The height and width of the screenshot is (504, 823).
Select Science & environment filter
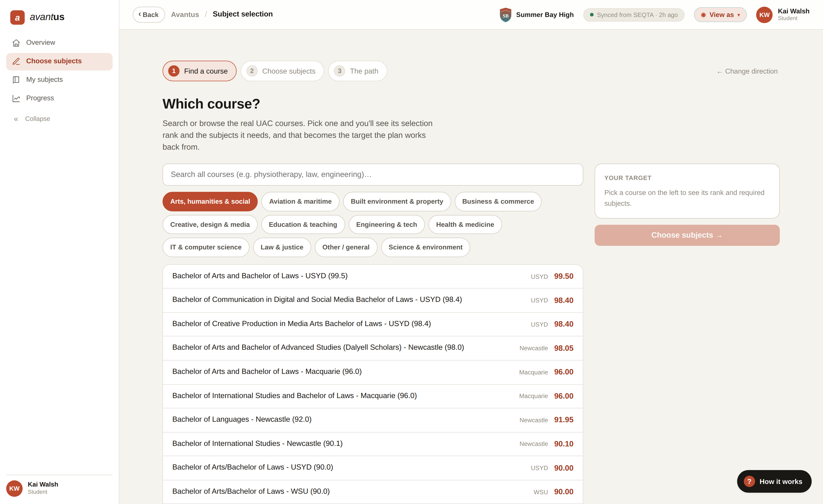425,247
